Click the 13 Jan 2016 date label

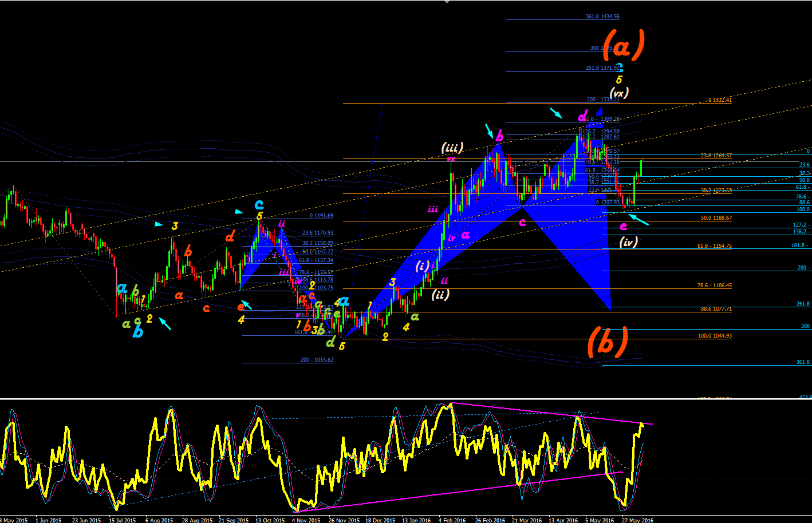(416, 520)
